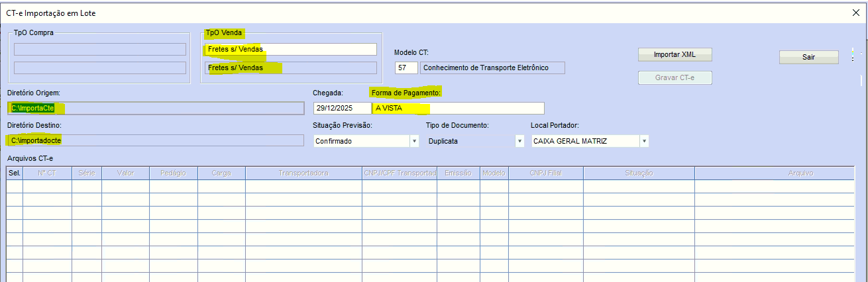Click the Valor column header
This screenshot has width=868, height=282.
[125, 173]
